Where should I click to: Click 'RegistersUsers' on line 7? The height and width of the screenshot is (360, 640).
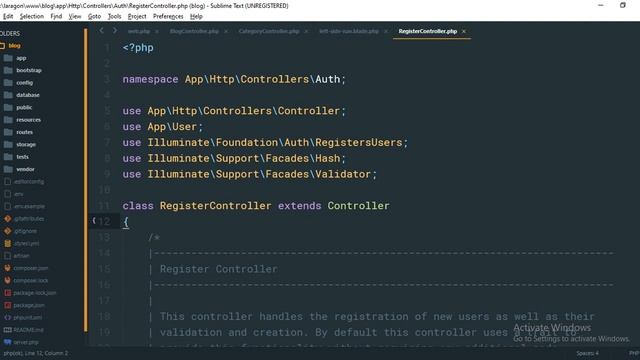(358, 142)
